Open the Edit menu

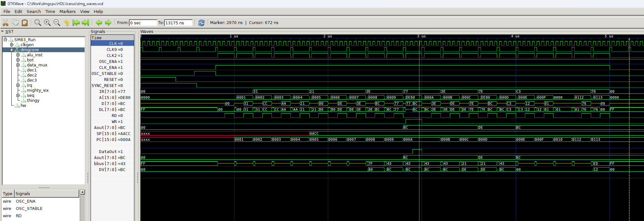coord(18,11)
